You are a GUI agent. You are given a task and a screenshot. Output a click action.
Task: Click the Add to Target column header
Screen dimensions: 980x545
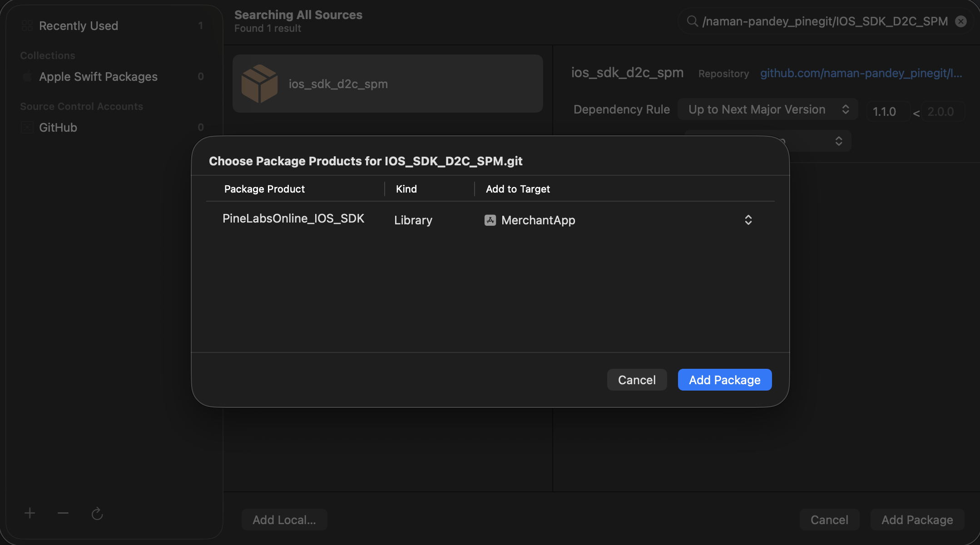click(518, 189)
